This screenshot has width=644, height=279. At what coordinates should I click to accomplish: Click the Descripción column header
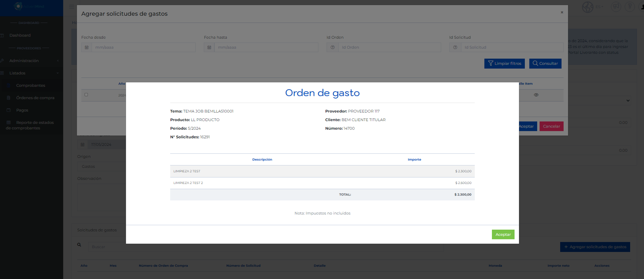tap(262, 159)
